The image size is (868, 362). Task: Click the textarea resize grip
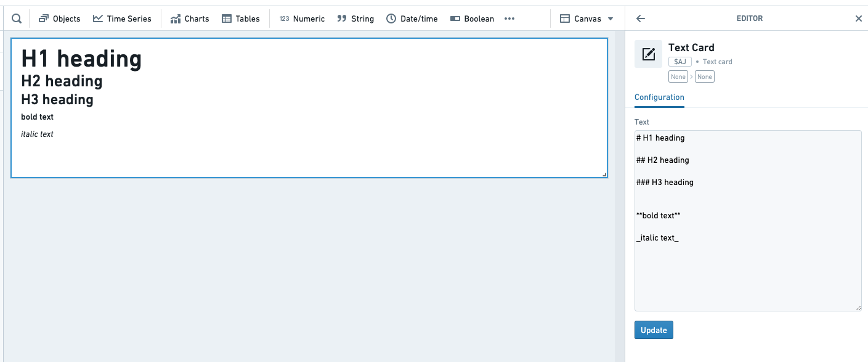858,307
